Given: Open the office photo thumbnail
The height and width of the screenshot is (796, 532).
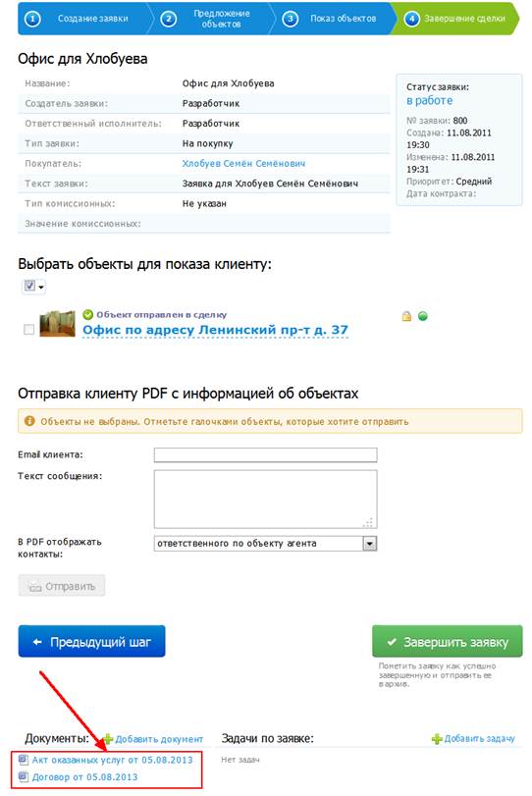Looking at the screenshot, I should pos(57,324).
